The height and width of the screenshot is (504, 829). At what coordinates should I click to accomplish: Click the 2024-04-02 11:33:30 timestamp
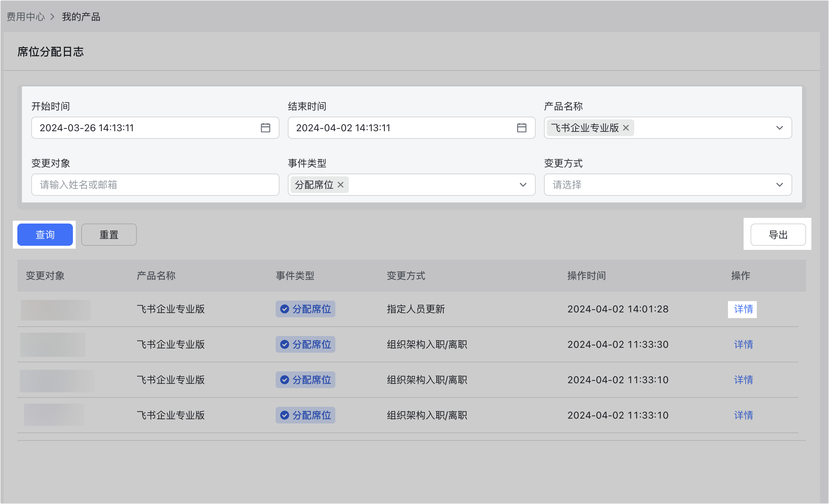pyautogui.click(x=618, y=344)
